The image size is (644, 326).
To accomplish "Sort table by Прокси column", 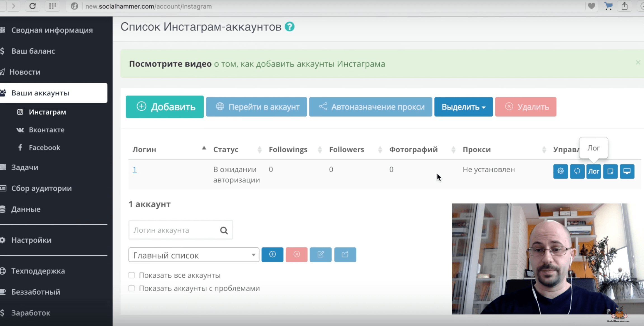I will point(504,149).
